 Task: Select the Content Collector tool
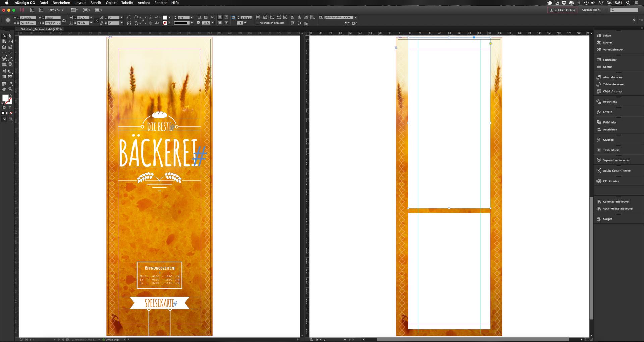4,47
